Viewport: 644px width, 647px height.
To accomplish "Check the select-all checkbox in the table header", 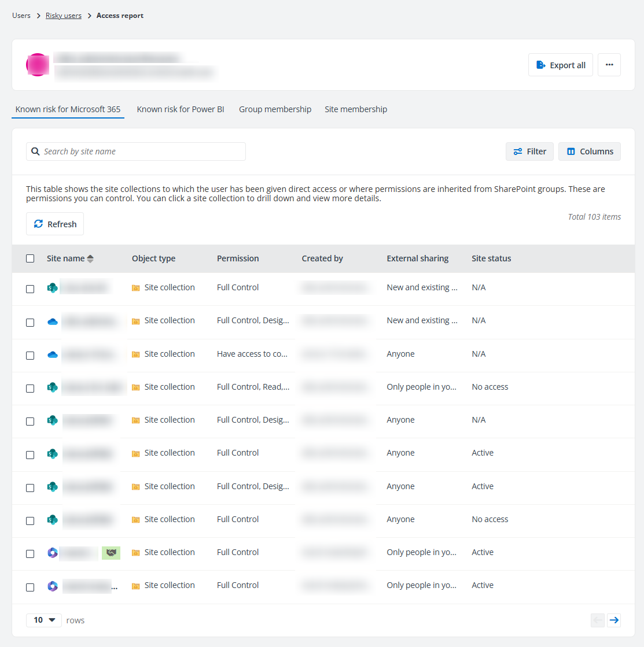I will tap(30, 258).
